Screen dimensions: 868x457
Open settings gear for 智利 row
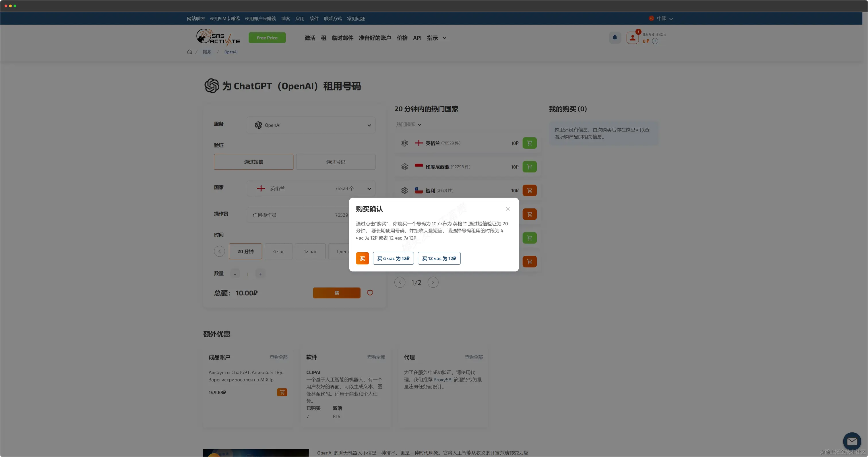pos(404,190)
